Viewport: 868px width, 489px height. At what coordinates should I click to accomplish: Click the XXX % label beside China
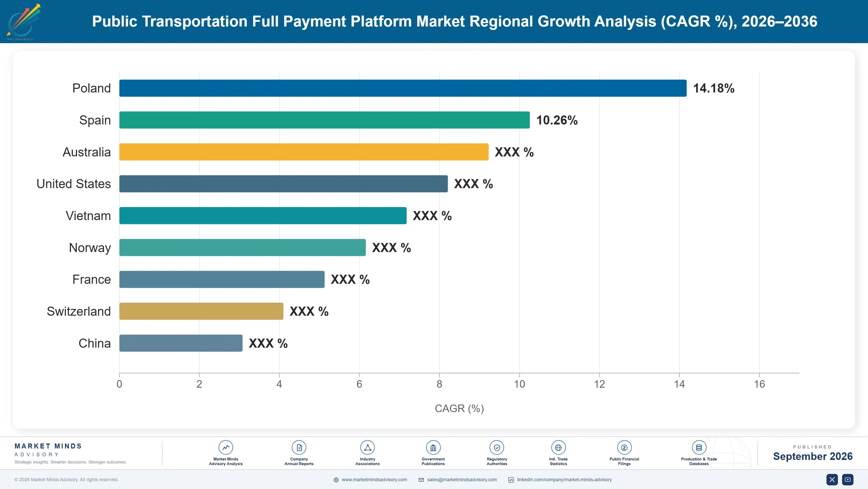268,343
